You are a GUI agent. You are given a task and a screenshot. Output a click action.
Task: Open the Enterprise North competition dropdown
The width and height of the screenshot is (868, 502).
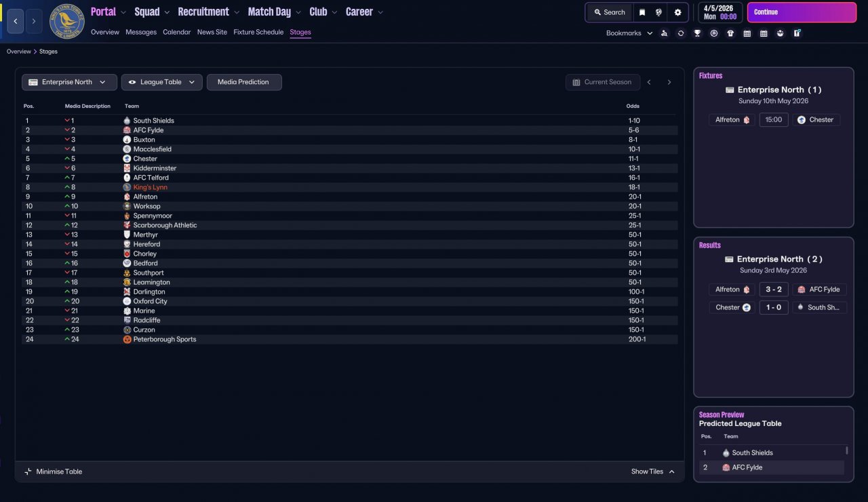(69, 82)
